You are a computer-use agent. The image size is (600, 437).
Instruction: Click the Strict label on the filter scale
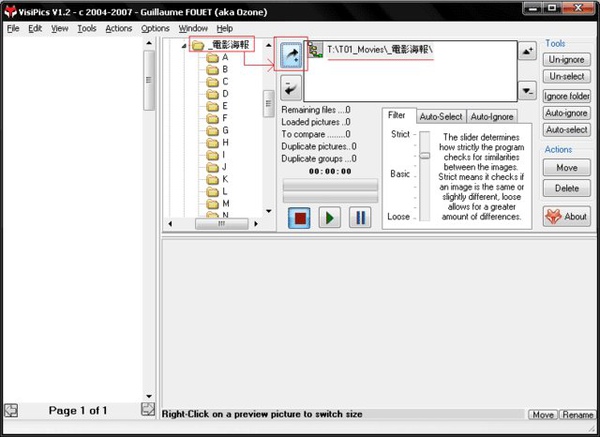point(400,134)
